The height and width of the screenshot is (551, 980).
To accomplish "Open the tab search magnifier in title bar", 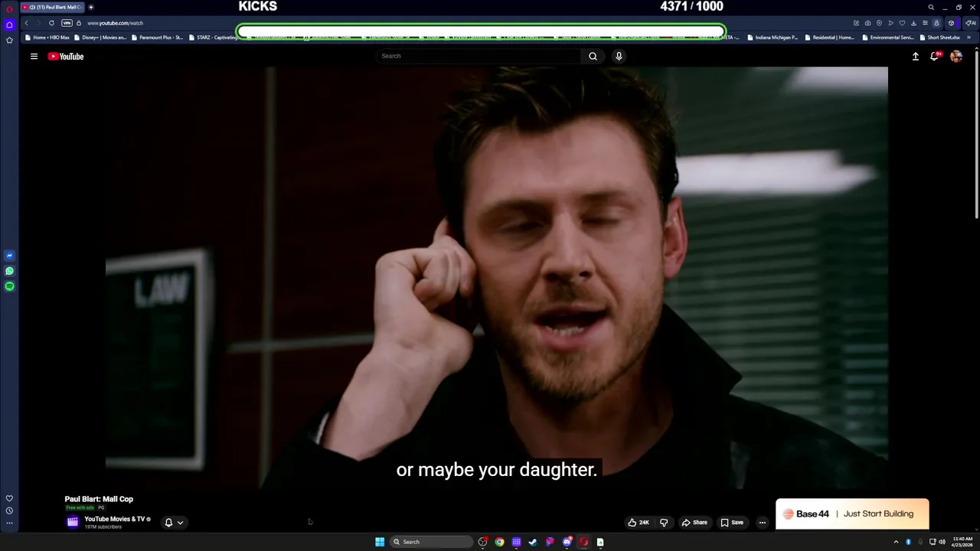I will click(931, 8).
